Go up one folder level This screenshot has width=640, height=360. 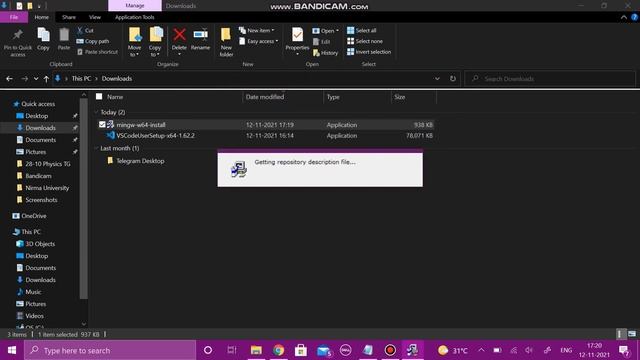(46, 79)
